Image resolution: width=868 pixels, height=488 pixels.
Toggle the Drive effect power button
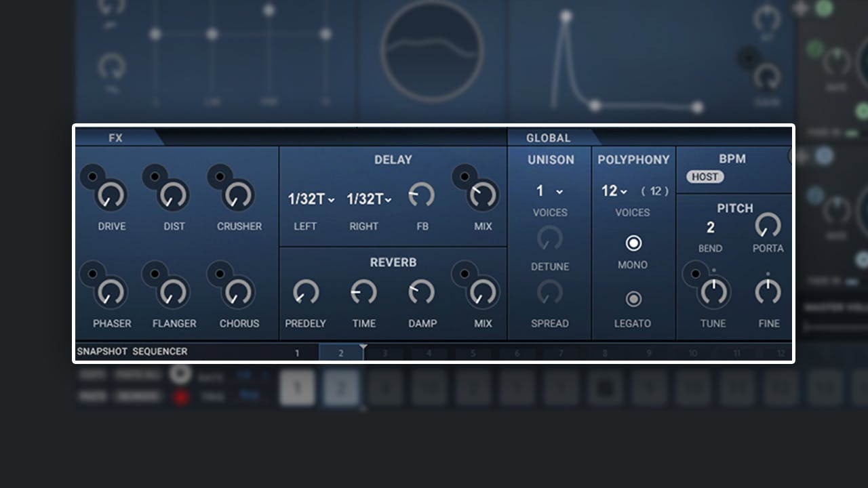(x=92, y=177)
